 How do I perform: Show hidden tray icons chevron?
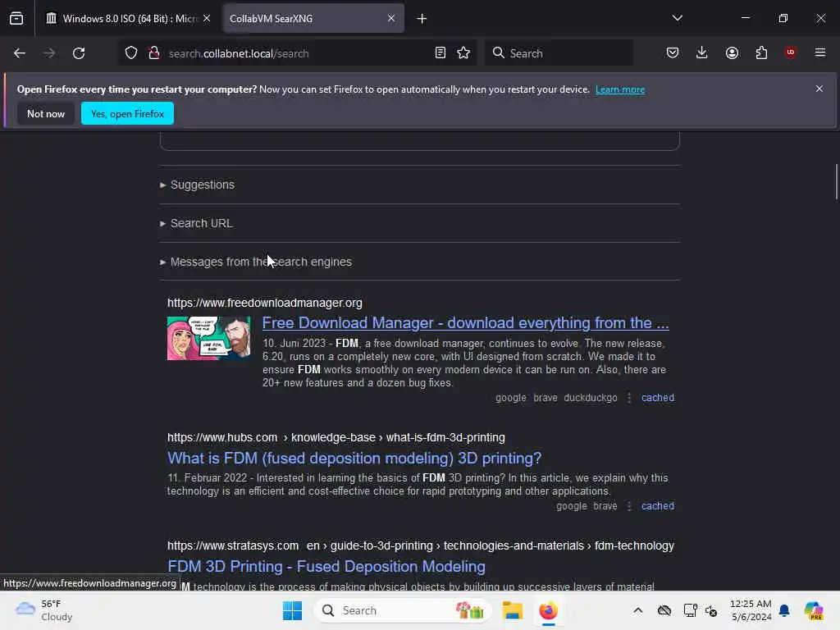[638, 610]
